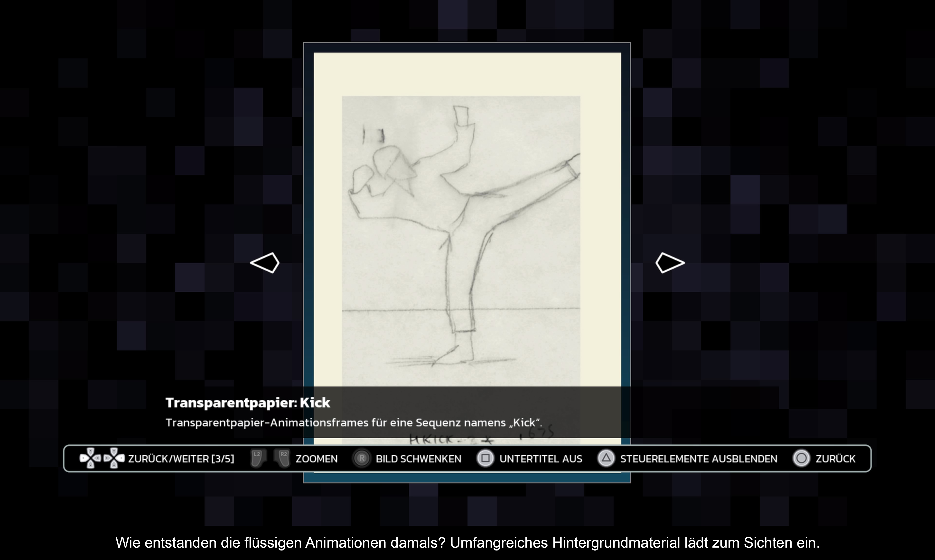This screenshot has width=935, height=560.
Task: Click the first D-pad icon
Action: tap(90, 458)
